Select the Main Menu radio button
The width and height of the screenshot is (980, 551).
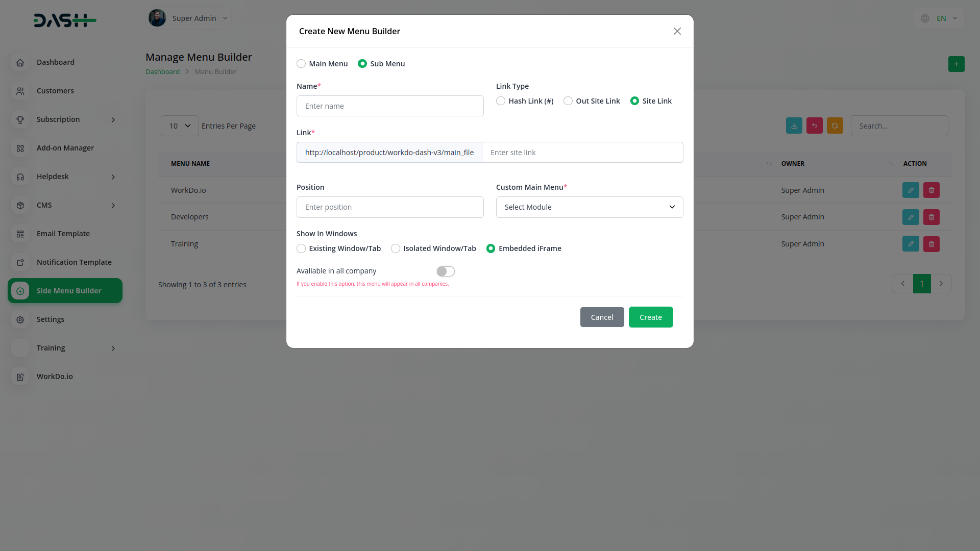301,64
